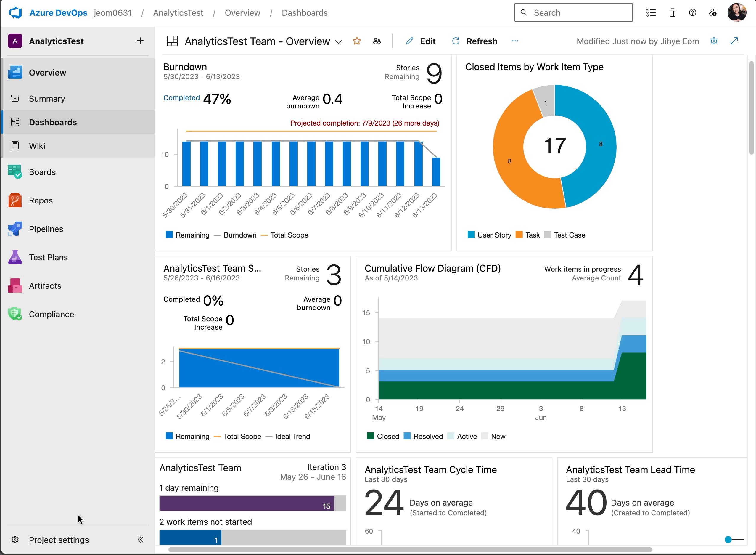This screenshot has height=555, width=756.
Task: Toggle the manage dashboard team members icon
Action: pos(378,41)
